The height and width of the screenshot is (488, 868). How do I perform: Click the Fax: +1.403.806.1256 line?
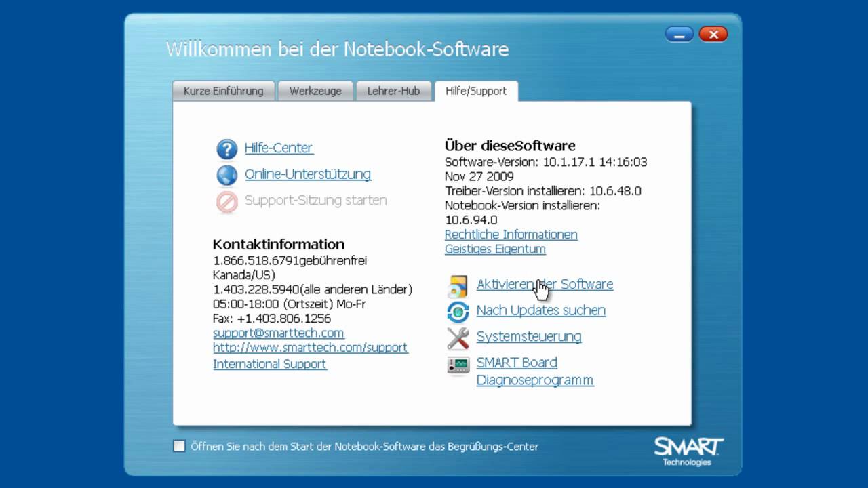point(272,319)
